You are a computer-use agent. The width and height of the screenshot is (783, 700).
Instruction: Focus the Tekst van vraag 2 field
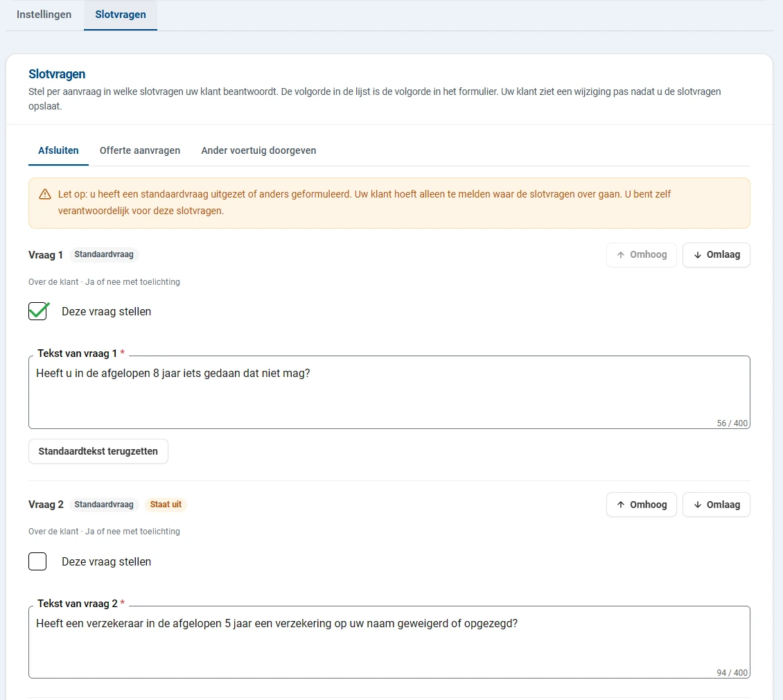pyautogui.click(x=389, y=642)
